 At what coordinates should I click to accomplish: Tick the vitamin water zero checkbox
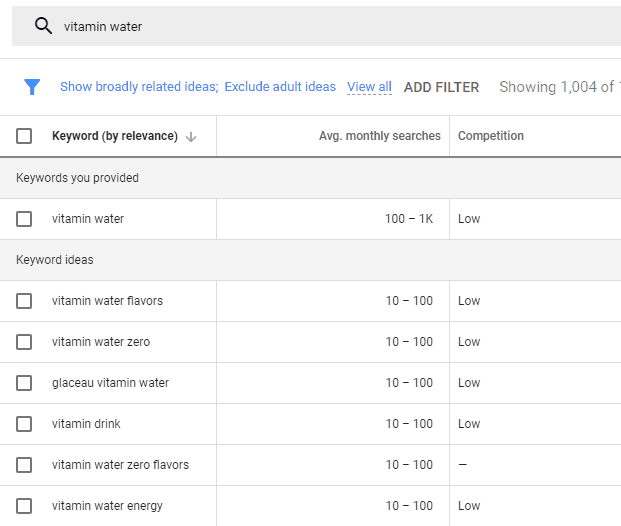(24, 342)
